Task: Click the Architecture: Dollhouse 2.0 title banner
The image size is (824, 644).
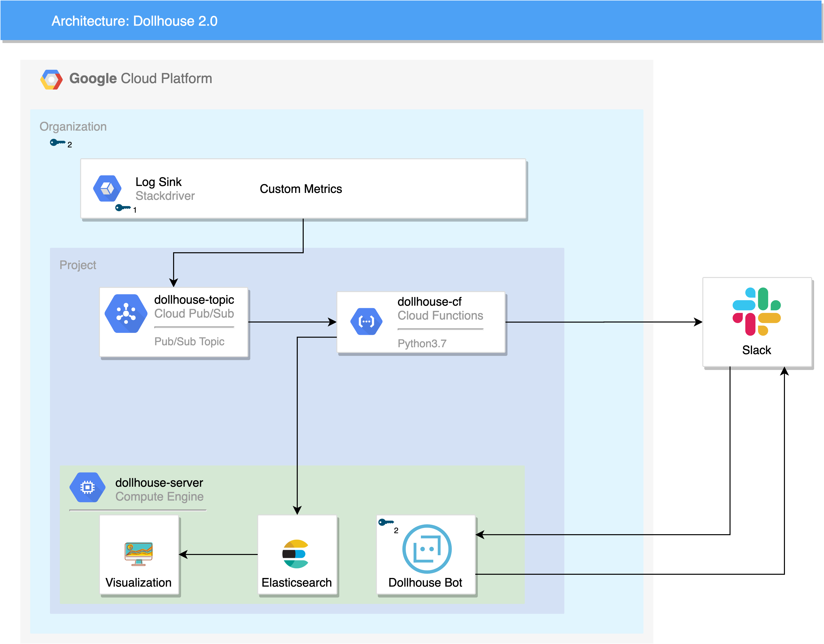Action: (134, 21)
